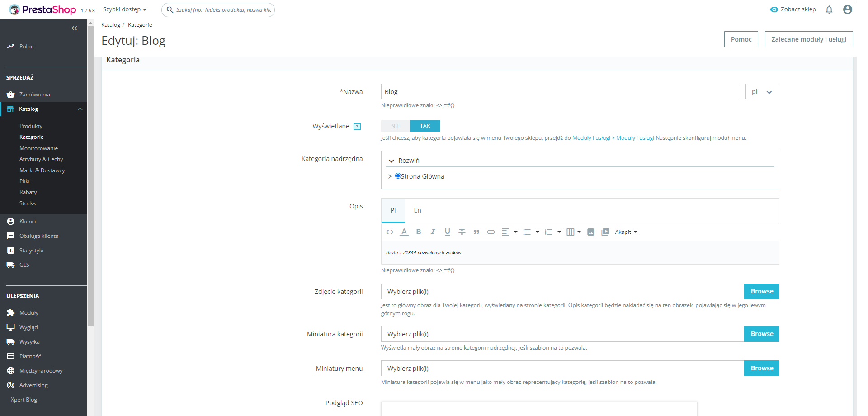Open the table insert dropdown

pos(574,232)
